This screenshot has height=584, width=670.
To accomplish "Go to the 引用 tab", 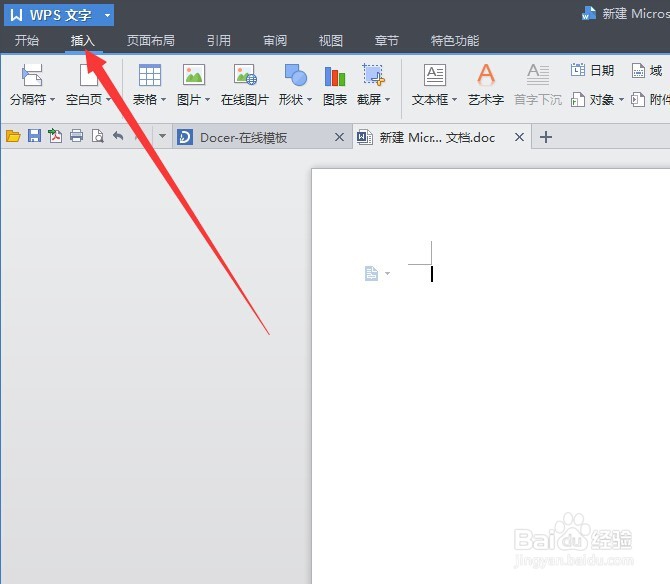I will [219, 41].
